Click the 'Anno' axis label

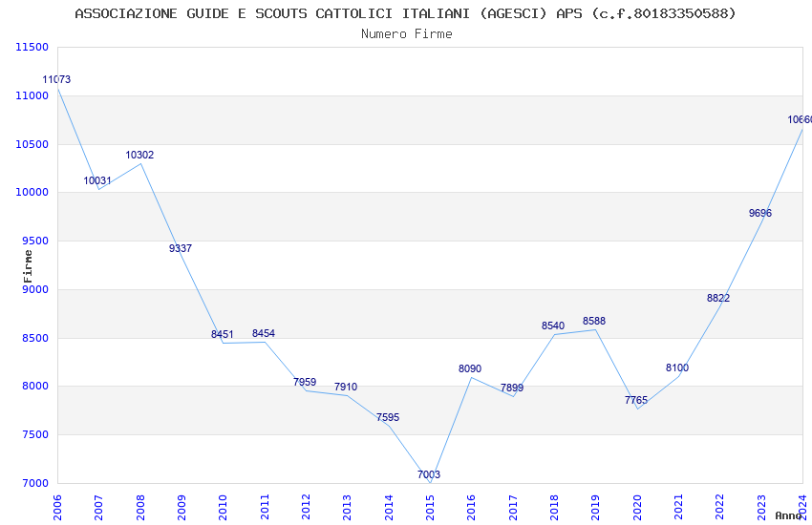tap(788, 515)
